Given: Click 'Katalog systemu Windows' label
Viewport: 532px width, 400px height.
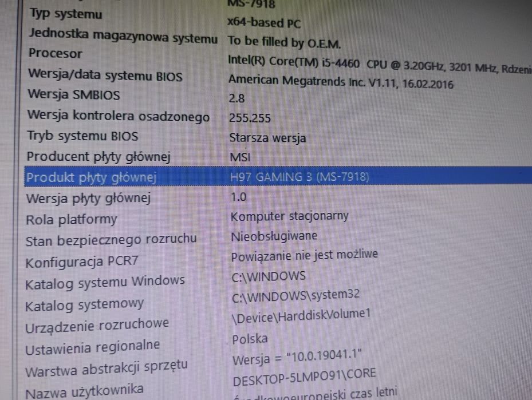Looking at the screenshot, I should [x=105, y=282].
